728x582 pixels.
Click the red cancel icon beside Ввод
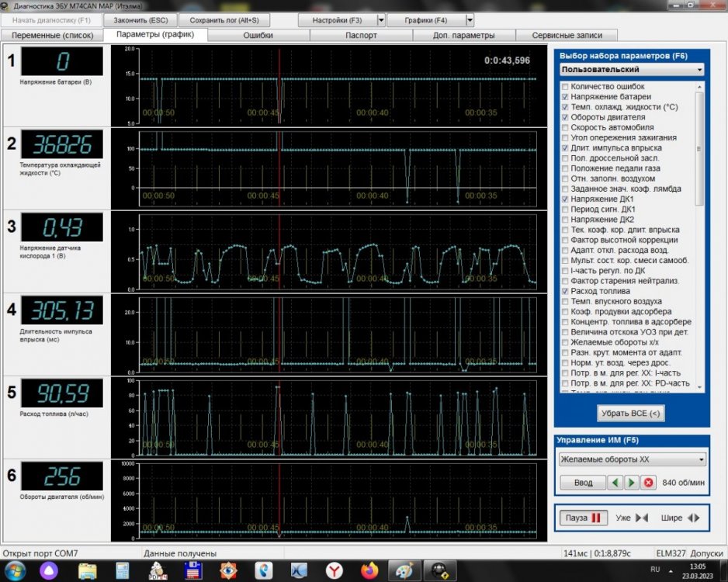pyautogui.click(x=649, y=483)
